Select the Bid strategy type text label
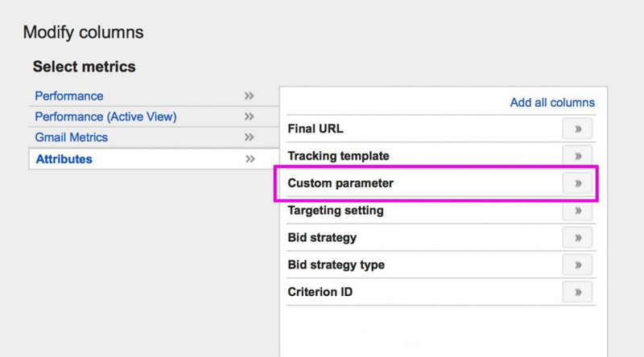Screen dimensions: 644x357 pos(336,265)
